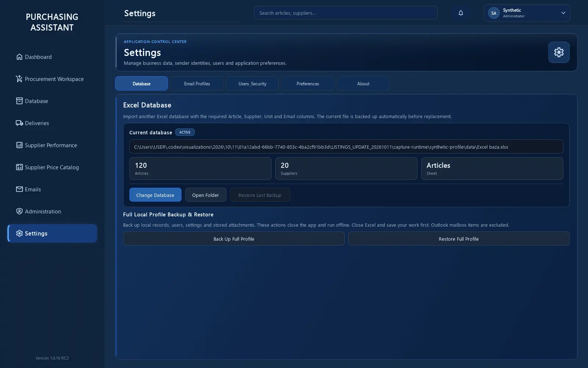The height and width of the screenshot is (368, 588).
Task: Click the 20 Suppliers stat card
Action: [346, 169]
